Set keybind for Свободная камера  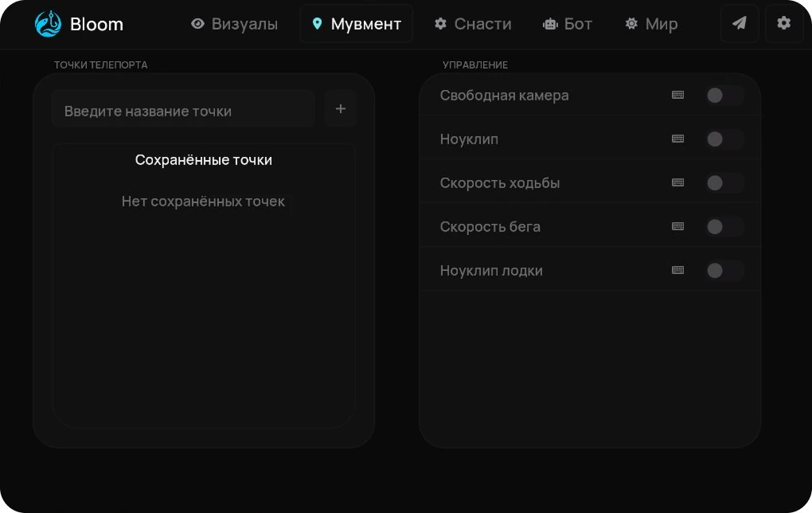[678, 95]
